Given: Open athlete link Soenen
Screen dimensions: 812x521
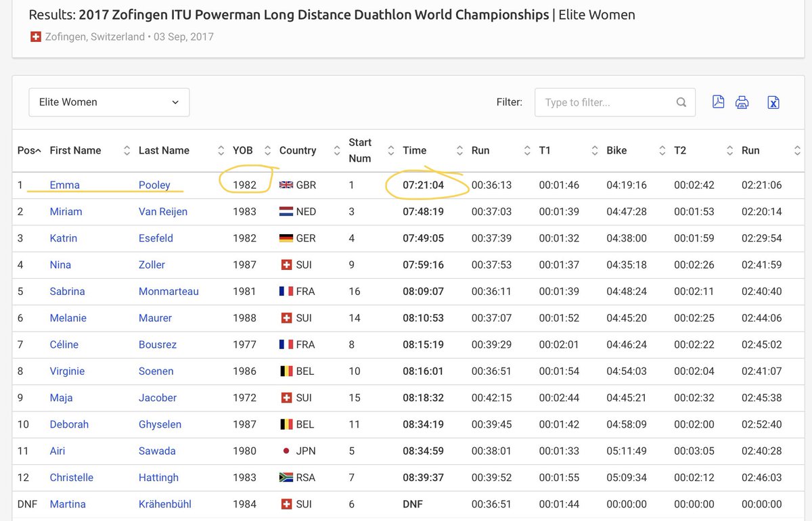Looking at the screenshot, I should pos(156,371).
